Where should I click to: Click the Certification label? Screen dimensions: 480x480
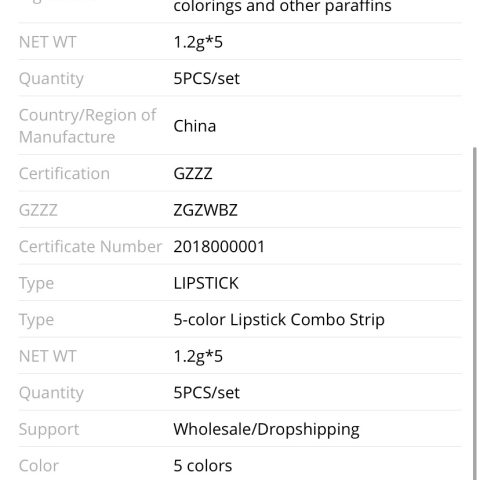64,174
